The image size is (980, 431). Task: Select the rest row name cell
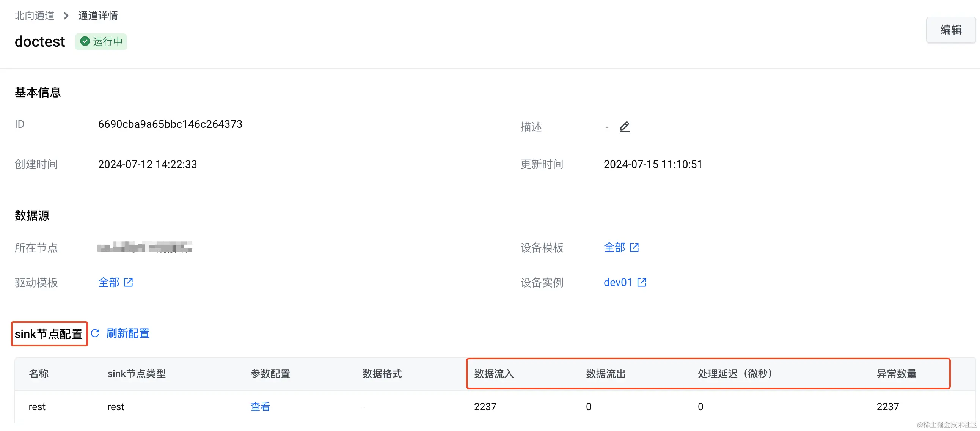click(x=37, y=407)
